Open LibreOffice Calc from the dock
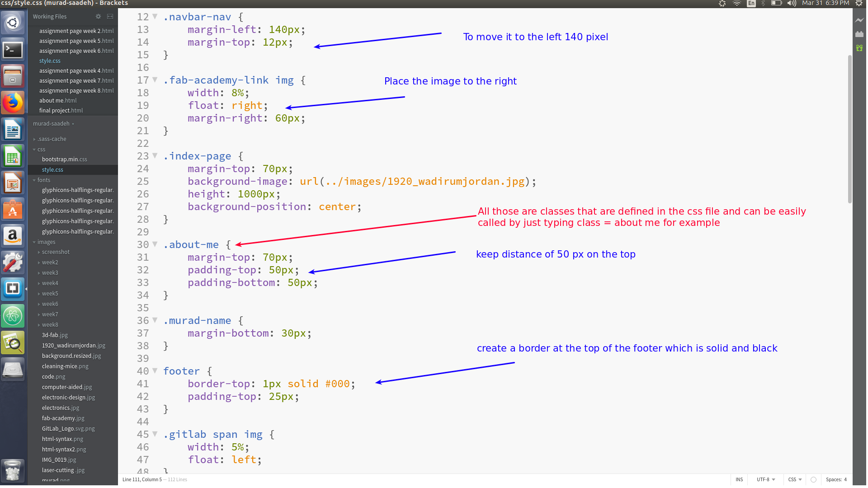Viewport: 868px width, 488px height. pyautogui.click(x=13, y=156)
